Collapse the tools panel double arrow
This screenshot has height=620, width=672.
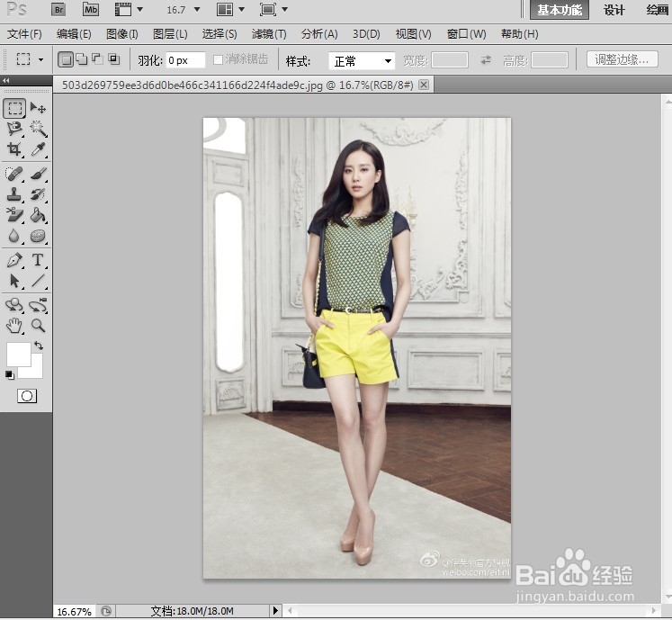click(x=5, y=80)
